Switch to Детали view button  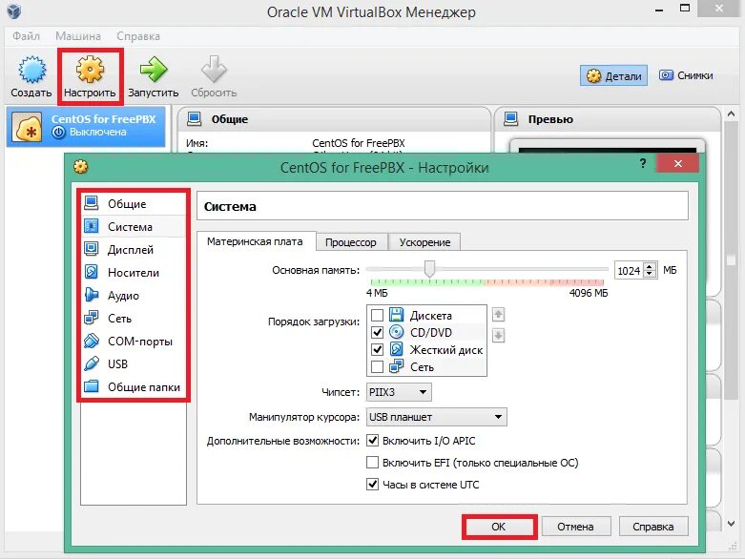[613, 75]
